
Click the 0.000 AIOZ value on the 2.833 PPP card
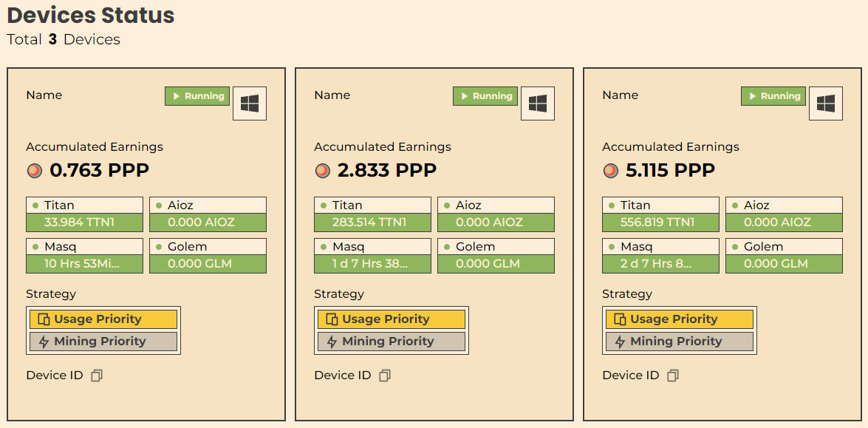pyautogui.click(x=496, y=223)
